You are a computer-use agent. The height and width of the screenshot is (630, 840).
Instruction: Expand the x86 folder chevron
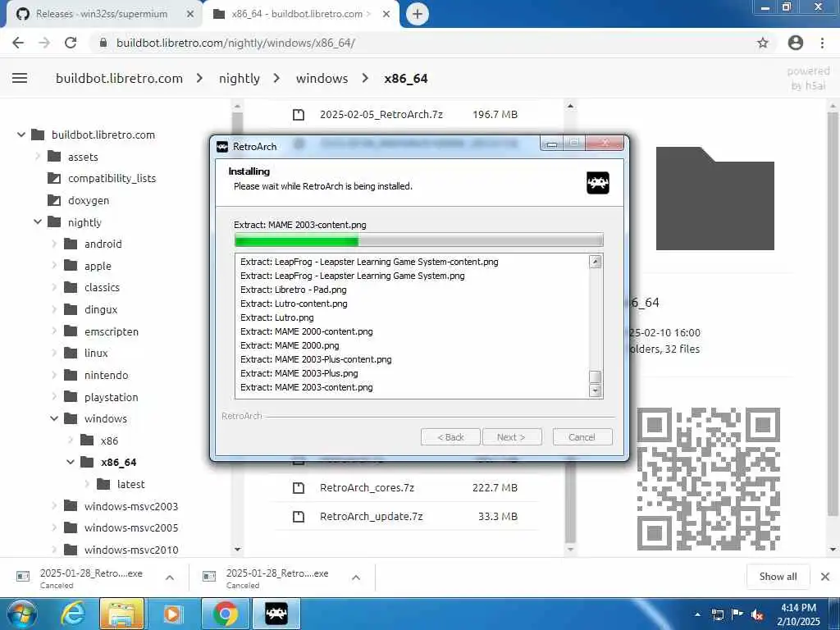pyautogui.click(x=71, y=441)
